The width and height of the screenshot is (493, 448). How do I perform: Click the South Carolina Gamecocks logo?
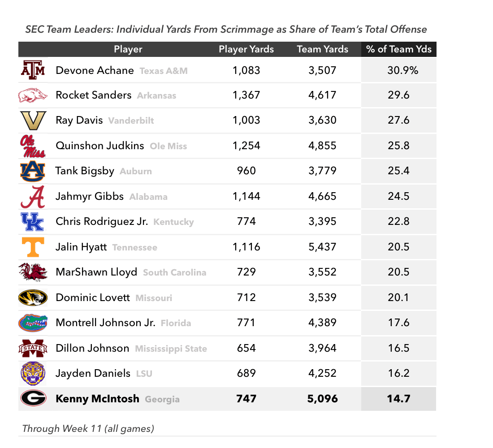(33, 272)
